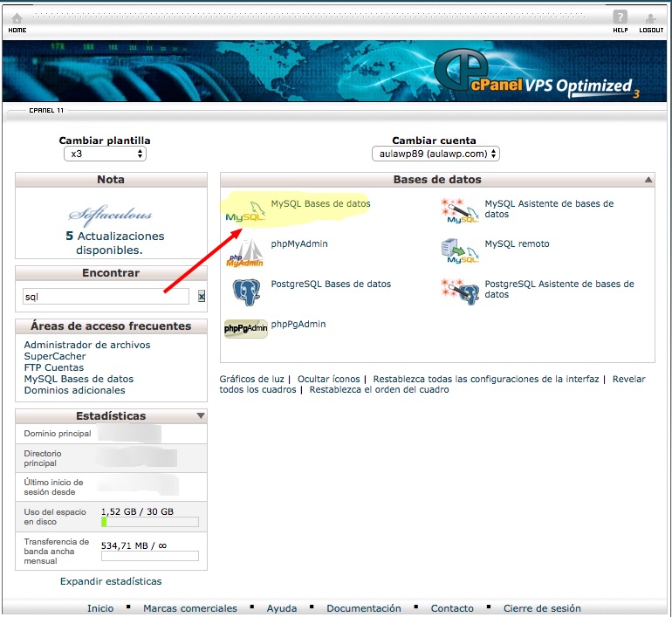This screenshot has width=672, height=617.
Task: Open Dominios adicionales shortcut link
Action: pos(74,390)
